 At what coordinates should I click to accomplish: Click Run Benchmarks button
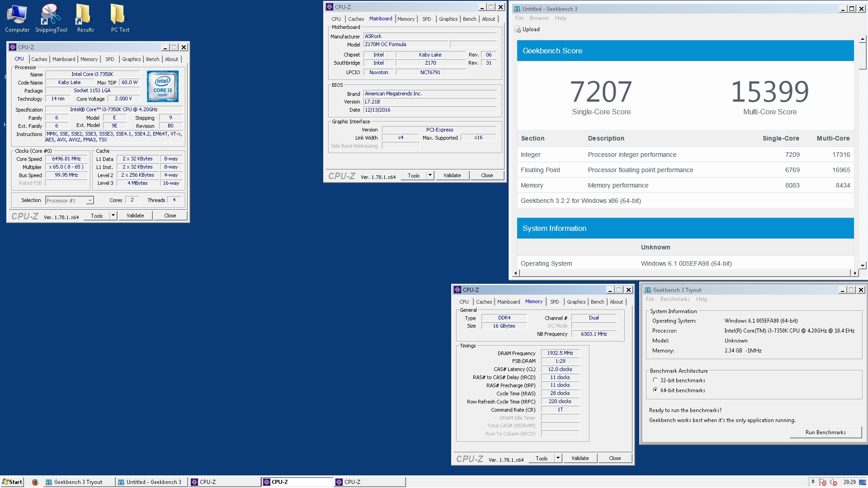826,432
